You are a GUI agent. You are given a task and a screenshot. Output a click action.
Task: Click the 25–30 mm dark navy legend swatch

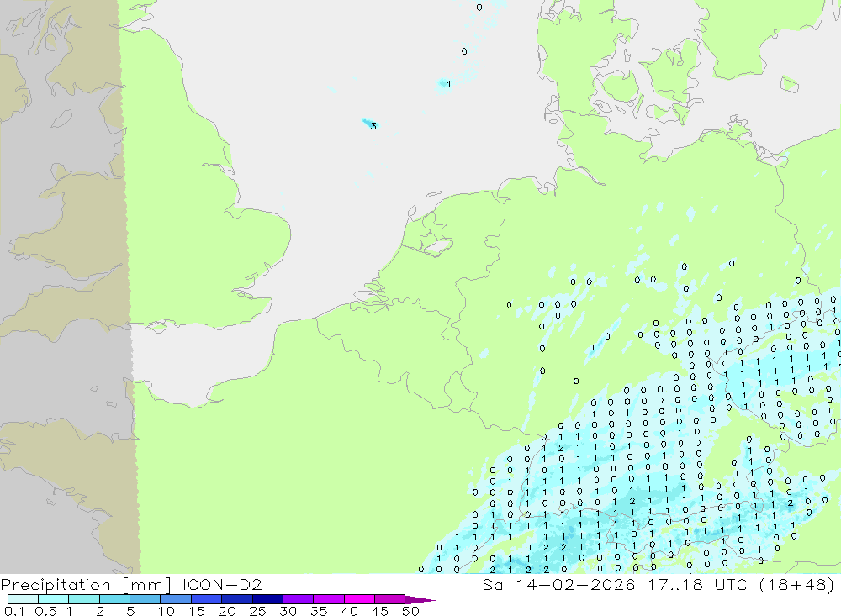pyautogui.click(x=267, y=599)
